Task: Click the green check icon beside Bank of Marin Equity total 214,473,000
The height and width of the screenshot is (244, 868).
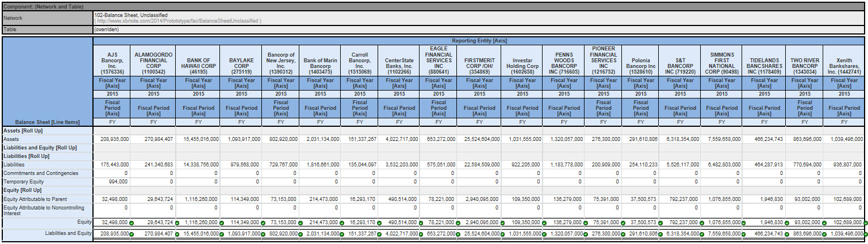Action: pos(341,223)
